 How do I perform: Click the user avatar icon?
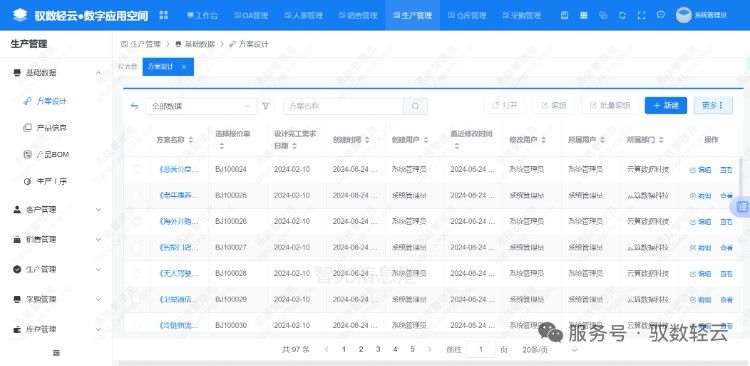(x=684, y=15)
